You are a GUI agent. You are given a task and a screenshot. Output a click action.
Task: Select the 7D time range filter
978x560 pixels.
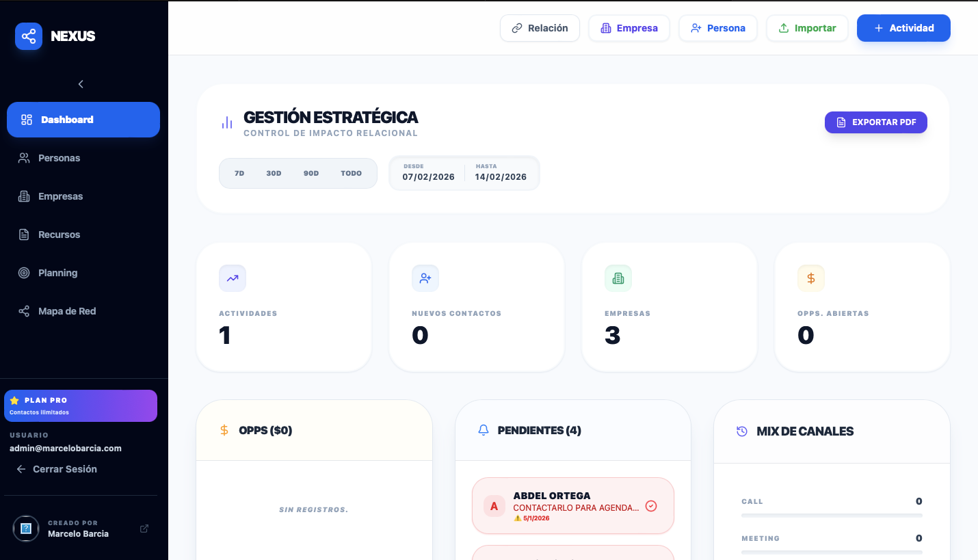(x=239, y=174)
